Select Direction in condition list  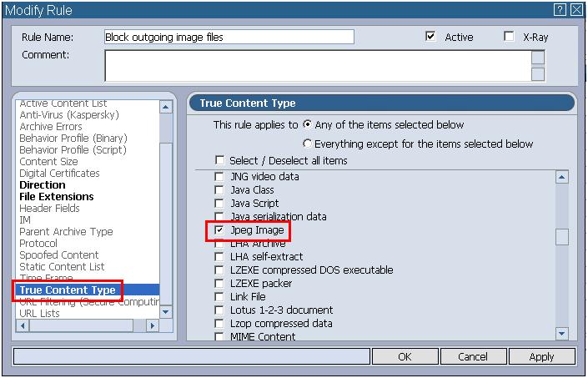pos(43,184)
